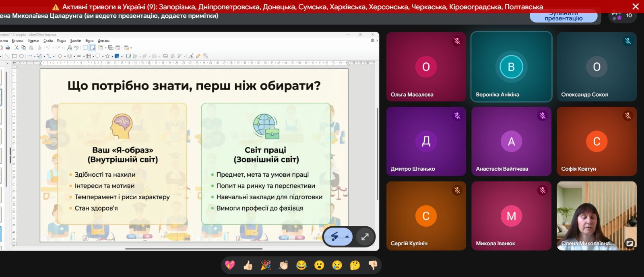The image size is (644, 277).
Task: Select the Stars and Banners tool
Action: point(107,56)
